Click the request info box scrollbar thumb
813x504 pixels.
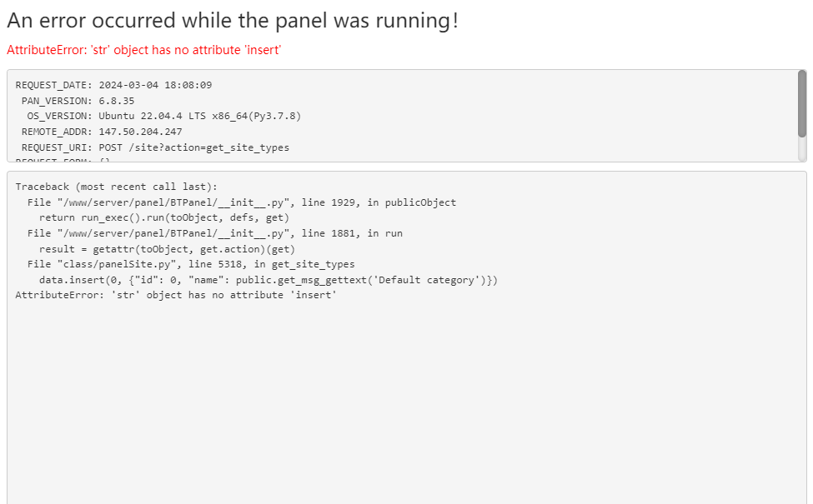[x=802, y=102]
